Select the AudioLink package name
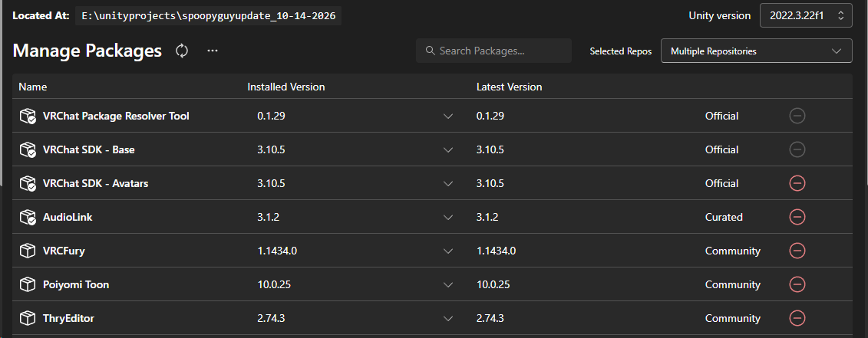The width and height of the screenshot is (868, 338). pyautogui.click(x=68, y=218)
